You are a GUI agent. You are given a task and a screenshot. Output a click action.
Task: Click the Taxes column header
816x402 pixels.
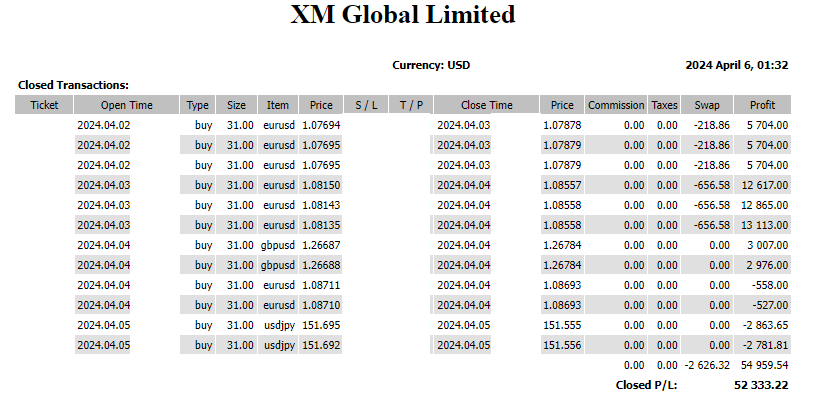tap(664, 105)
